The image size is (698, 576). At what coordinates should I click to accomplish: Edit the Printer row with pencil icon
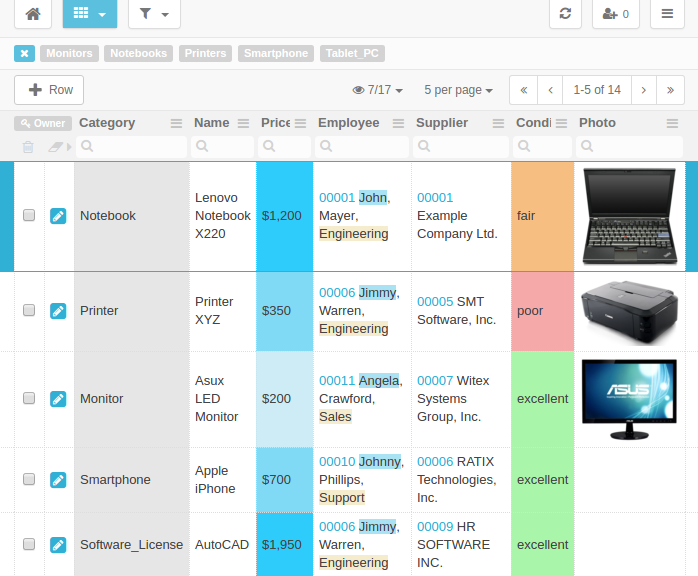tap(58, 311)
